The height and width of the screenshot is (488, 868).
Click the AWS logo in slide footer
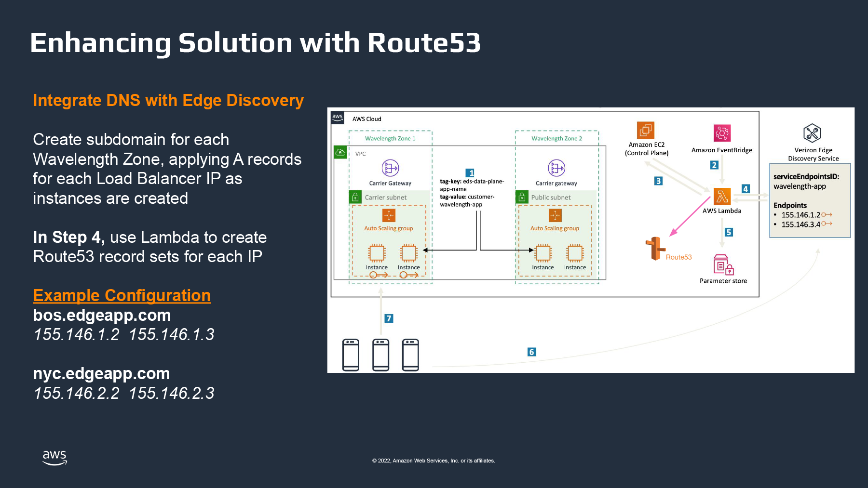click(x=54, y=457)
